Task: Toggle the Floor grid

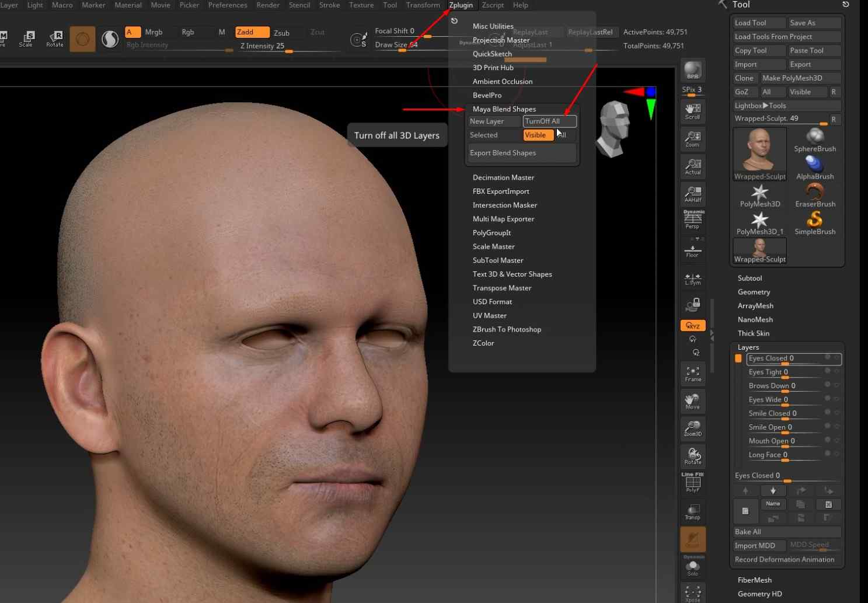Action: point(693,249)
